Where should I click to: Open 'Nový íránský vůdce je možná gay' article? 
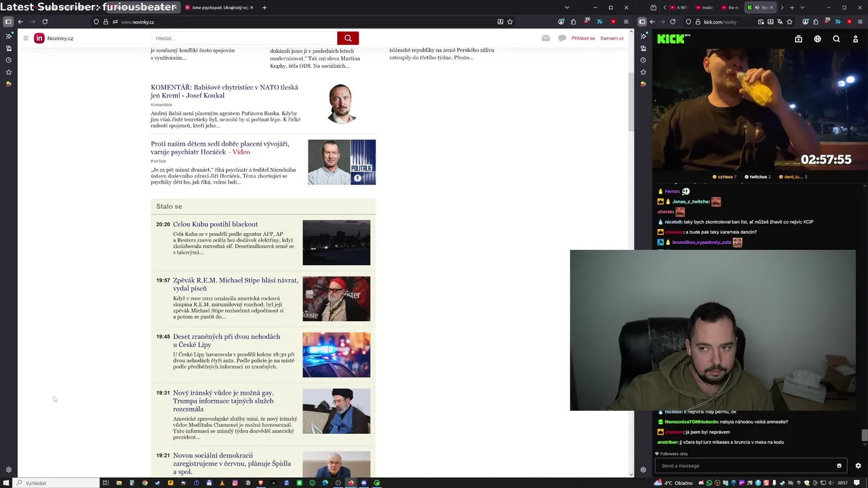pyautogui.click(x=223, y=401)
